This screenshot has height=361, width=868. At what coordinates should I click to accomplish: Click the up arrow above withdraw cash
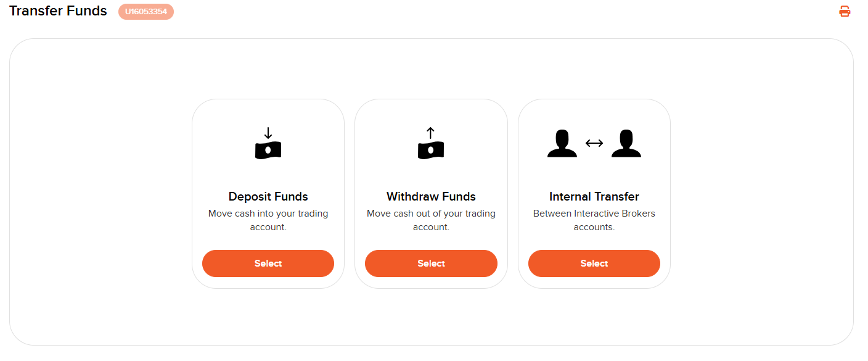(x=431, y=133)
